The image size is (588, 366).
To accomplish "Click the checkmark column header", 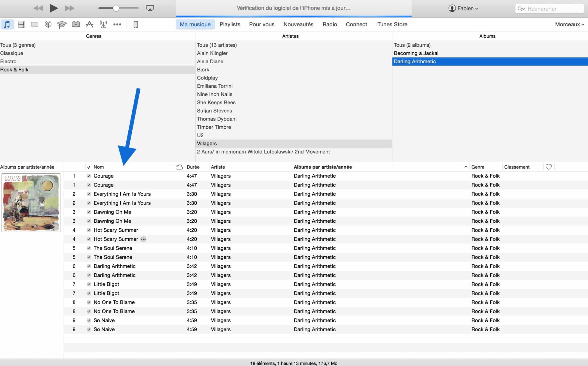I will [x=89, y=167].
